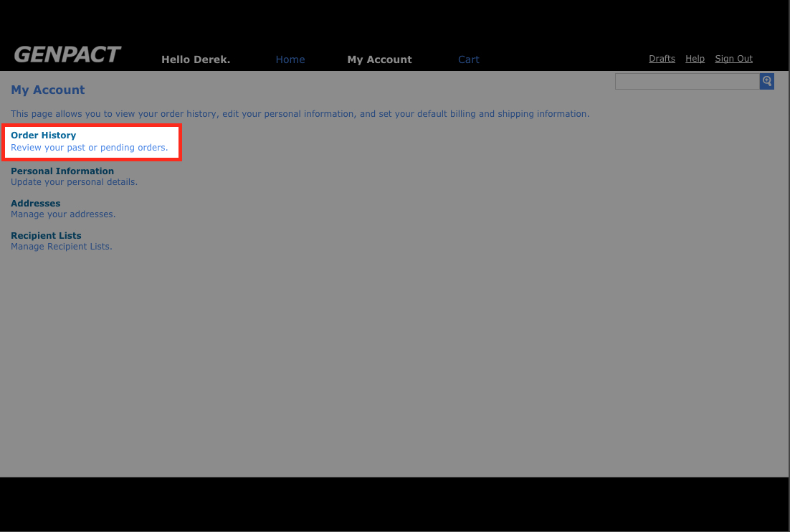Click the GENPACT logo
The image size is (790, 532).
67,54
